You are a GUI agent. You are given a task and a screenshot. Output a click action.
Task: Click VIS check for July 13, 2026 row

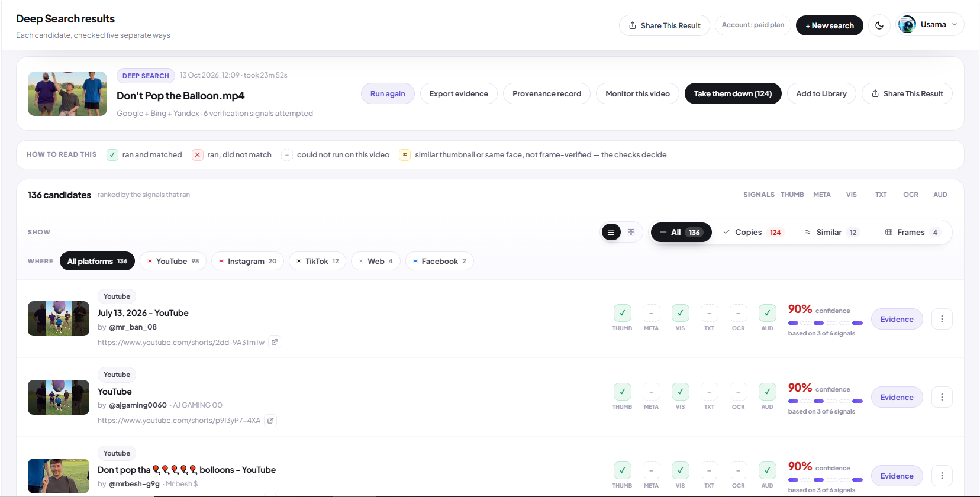point(680,313)
